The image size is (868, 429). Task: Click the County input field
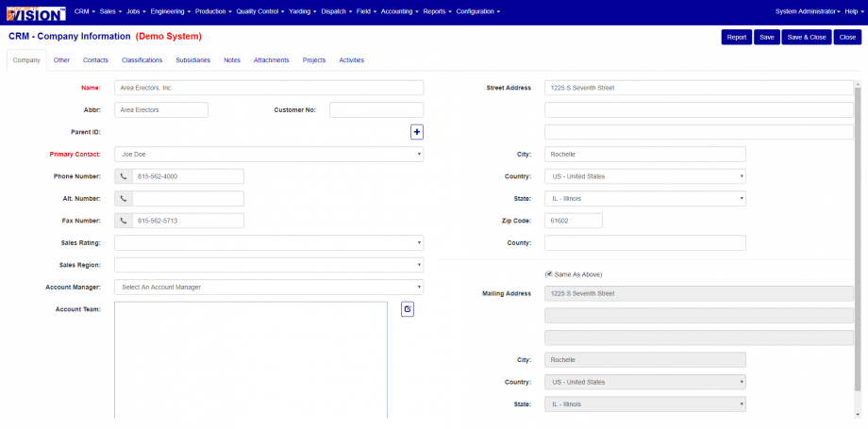[x=645, y=243]
